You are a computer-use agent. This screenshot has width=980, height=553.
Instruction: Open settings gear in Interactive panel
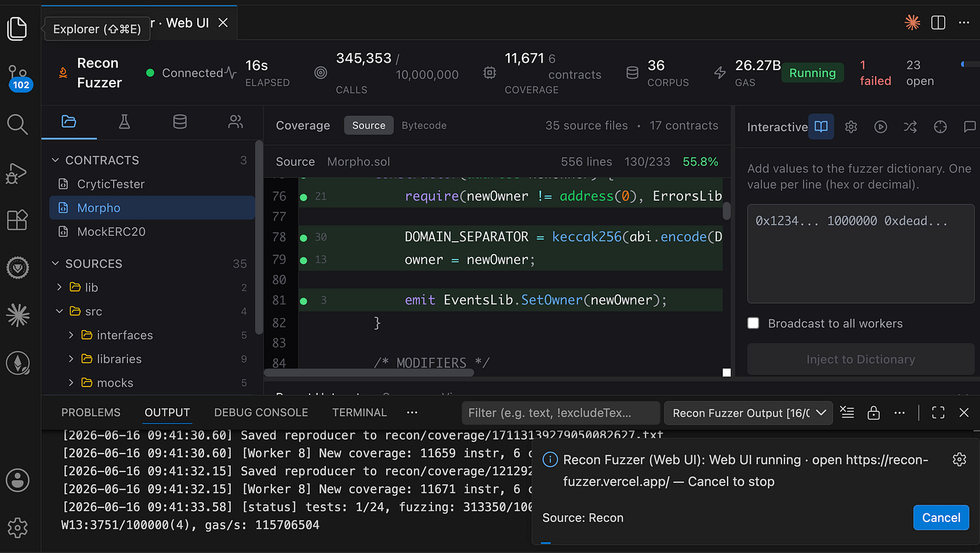click(851, 127)
